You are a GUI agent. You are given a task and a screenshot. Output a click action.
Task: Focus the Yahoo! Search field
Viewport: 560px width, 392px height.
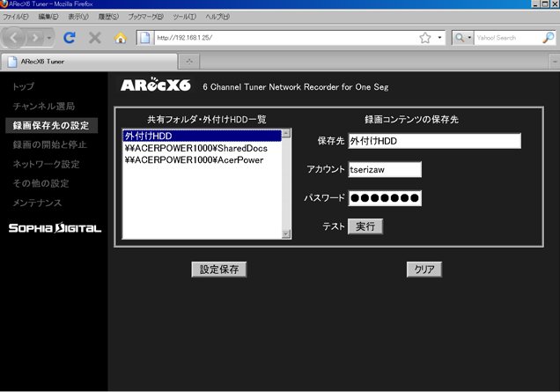508,38
